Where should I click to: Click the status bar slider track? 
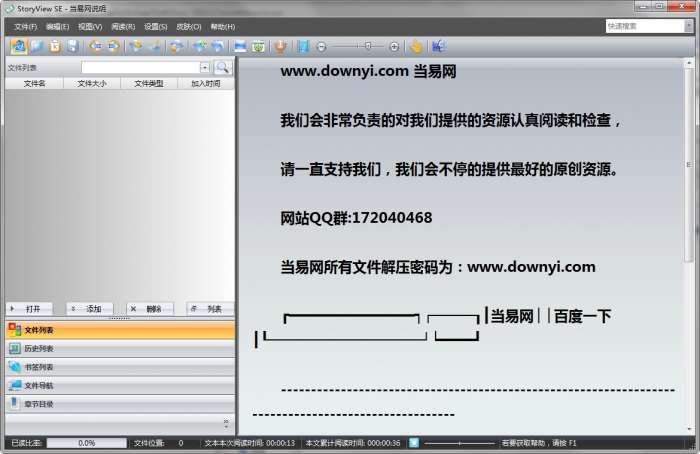tap(459, 443)
